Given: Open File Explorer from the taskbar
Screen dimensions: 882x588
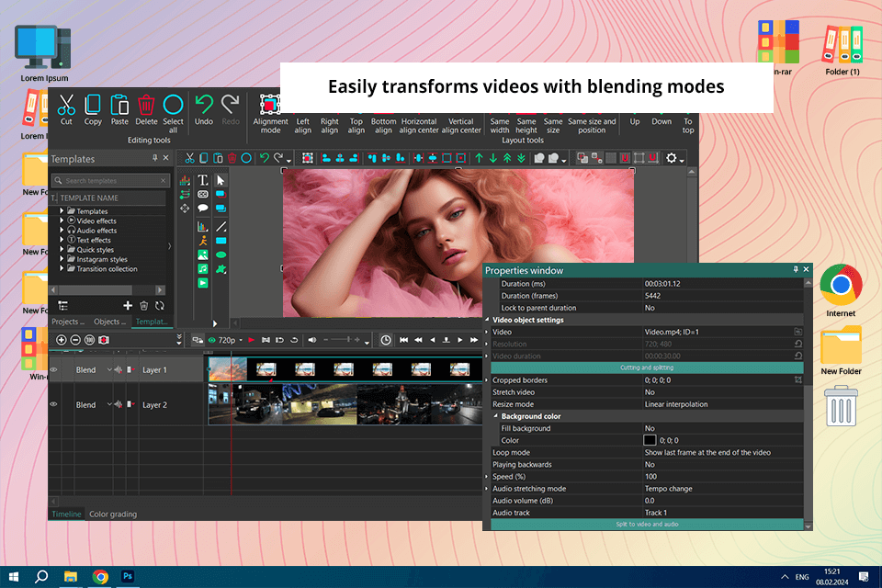Looking at the screenshot, I should [x=71, y=576].
